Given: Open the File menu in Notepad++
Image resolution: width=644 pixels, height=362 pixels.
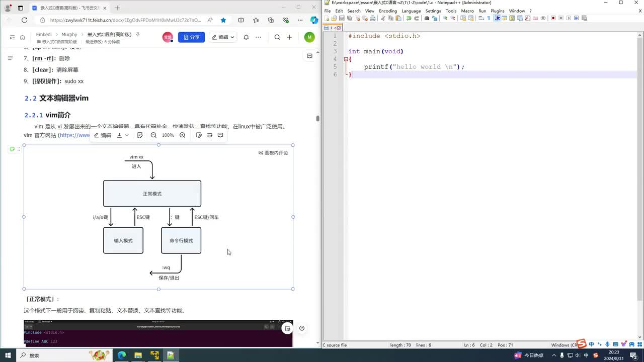Looking at the screenshot, I should click(x=328, y=11).
